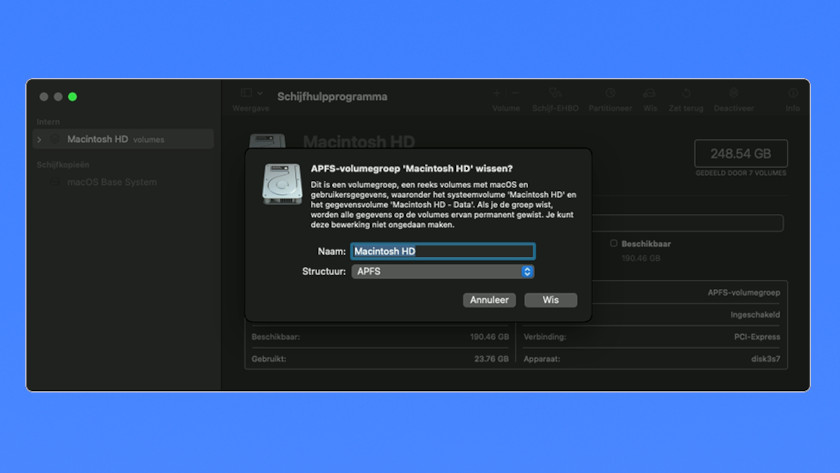Click the Ingeschakeld value text
This screenshot has height=473, width=840.
755,314
